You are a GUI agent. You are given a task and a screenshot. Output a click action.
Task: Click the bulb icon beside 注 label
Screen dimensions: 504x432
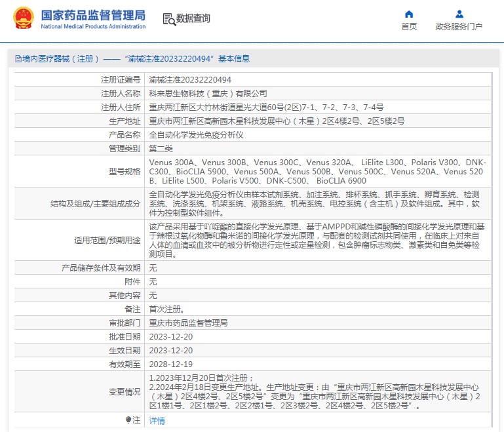128,420
